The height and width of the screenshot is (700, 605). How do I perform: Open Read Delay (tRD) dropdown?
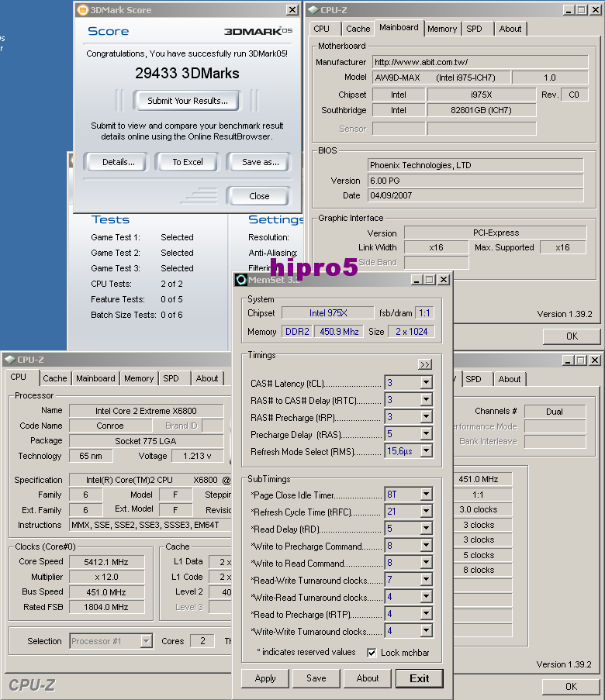pos(427,529)
